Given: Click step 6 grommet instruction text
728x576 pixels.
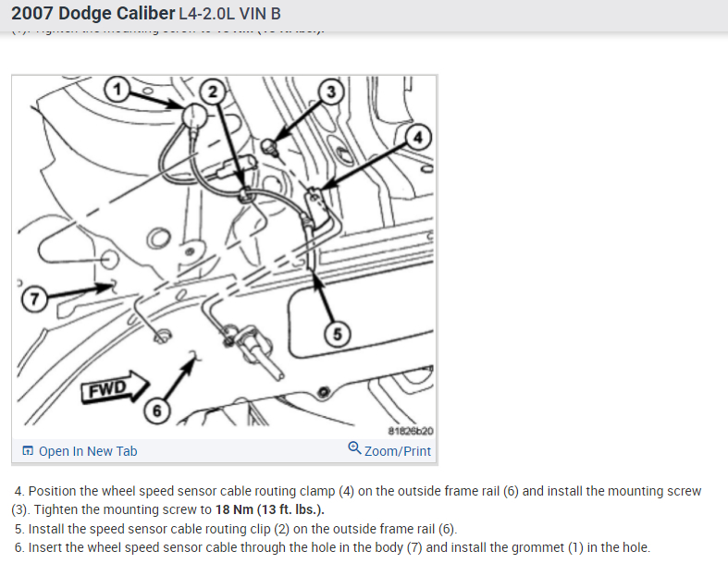Looking at the screenshot, I should pyautogui.click(x=332, y=547).
